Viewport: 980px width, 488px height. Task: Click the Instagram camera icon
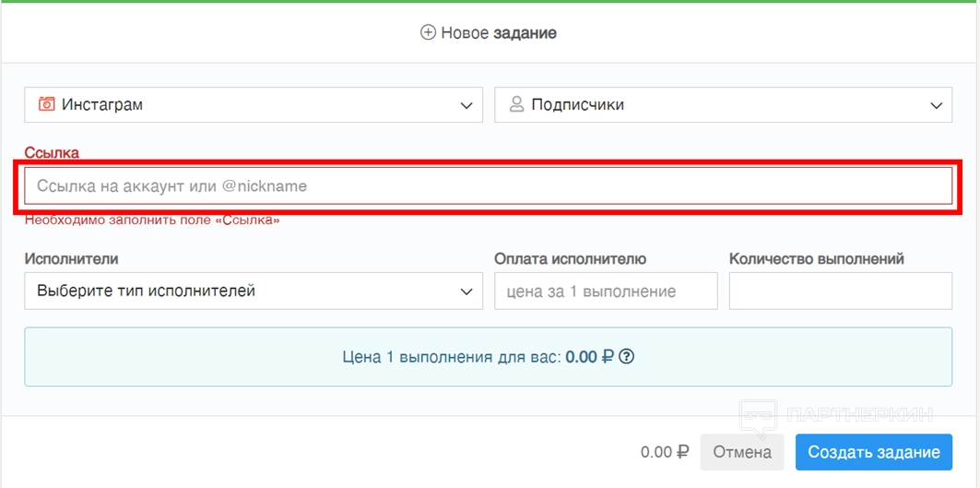tap(46, 104)
